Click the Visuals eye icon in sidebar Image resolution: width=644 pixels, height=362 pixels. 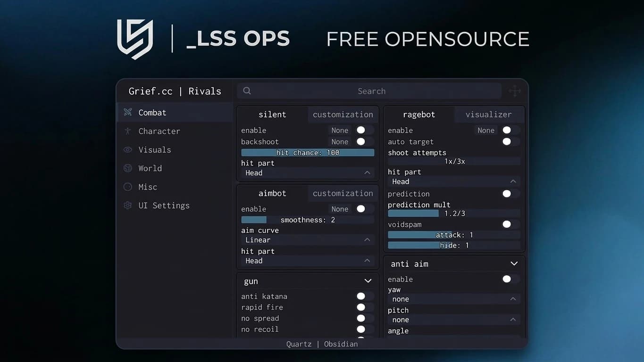(x=127, y=149)
